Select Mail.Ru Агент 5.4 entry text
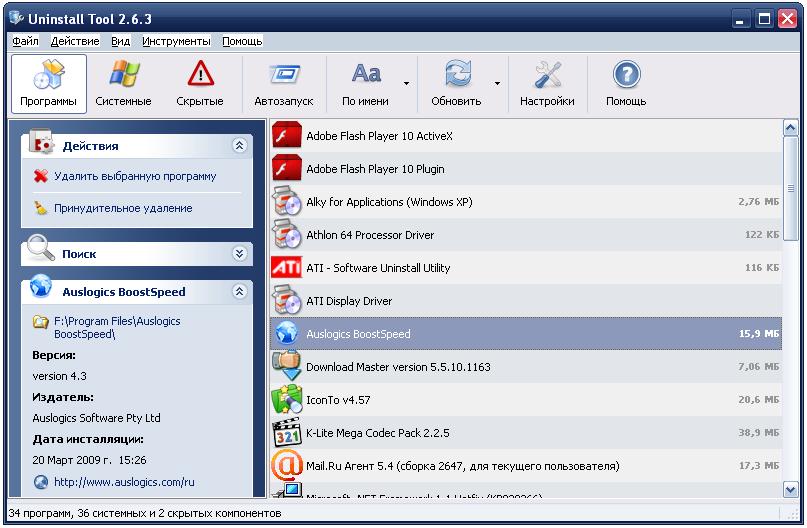The width and height of the screenshot is (807, 528). [463, 466]
